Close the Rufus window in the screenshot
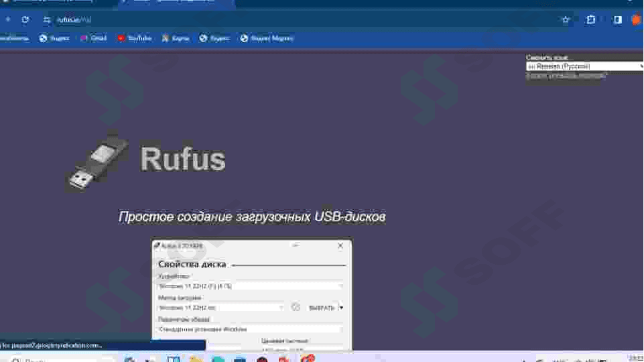This screenshot has width=644, height=362. [x=340, y=246]
